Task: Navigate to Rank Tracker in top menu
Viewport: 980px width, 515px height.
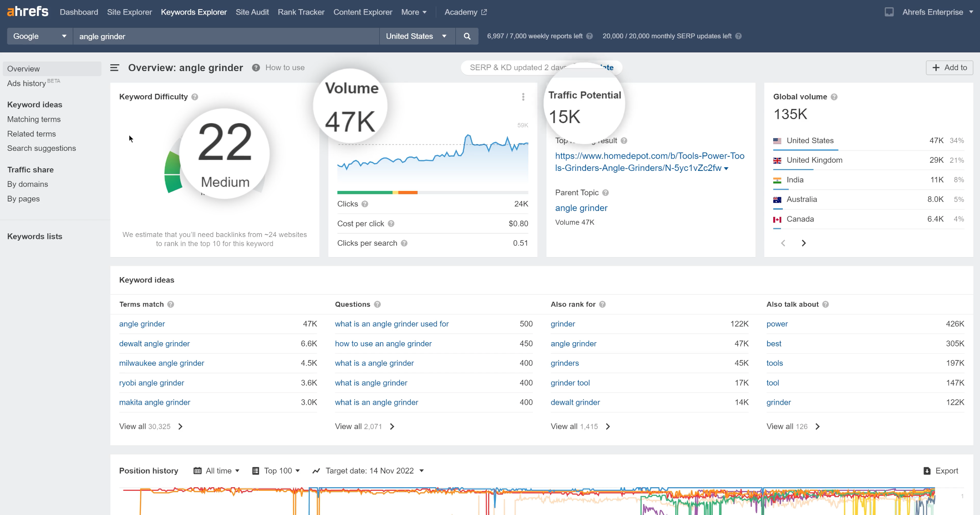Action: 301,12
